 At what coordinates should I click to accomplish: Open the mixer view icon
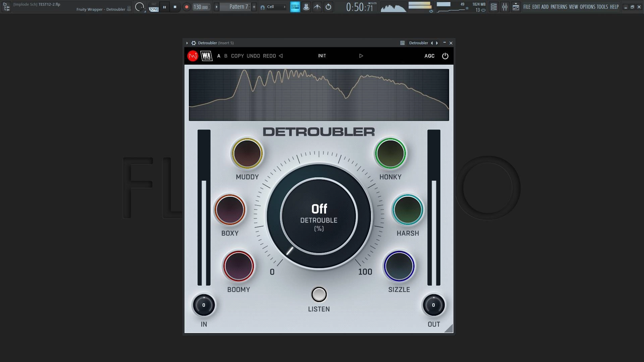505,7
